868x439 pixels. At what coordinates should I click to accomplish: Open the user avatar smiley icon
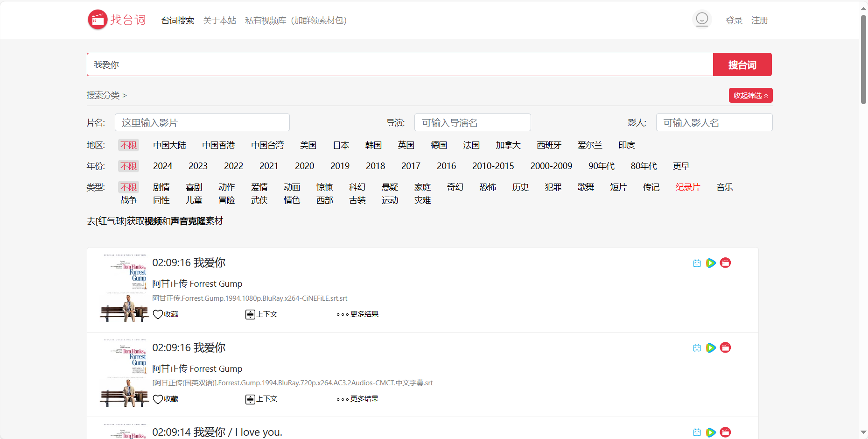(702, 19)
